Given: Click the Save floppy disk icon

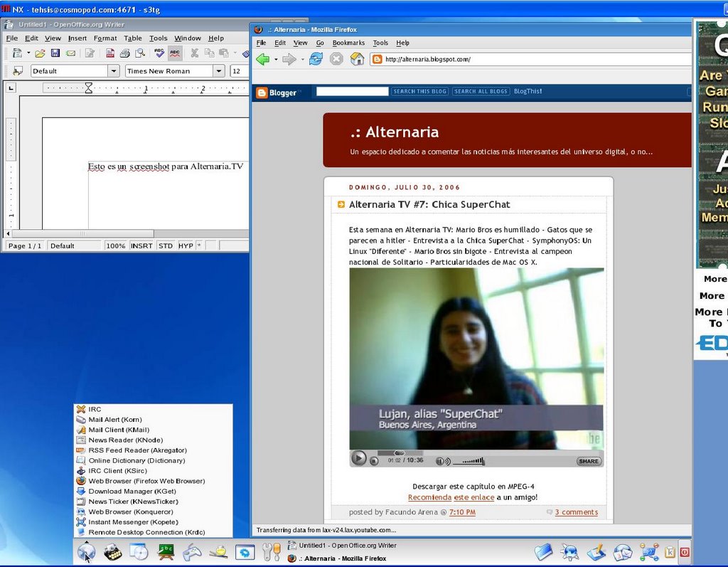Looking at the screenshot, I should pyautogui.click(x=55, y=53).
